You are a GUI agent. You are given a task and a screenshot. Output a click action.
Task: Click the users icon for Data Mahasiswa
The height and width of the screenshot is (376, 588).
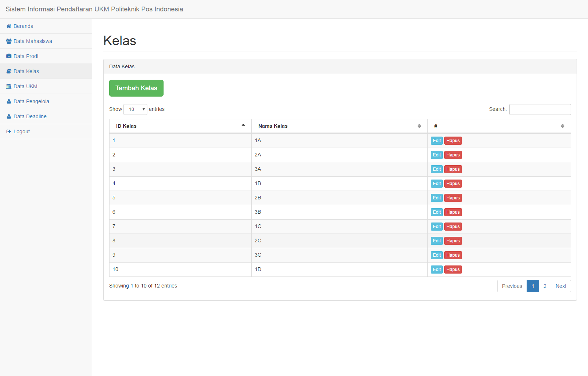pyautogui.click(x=9, y=41)
